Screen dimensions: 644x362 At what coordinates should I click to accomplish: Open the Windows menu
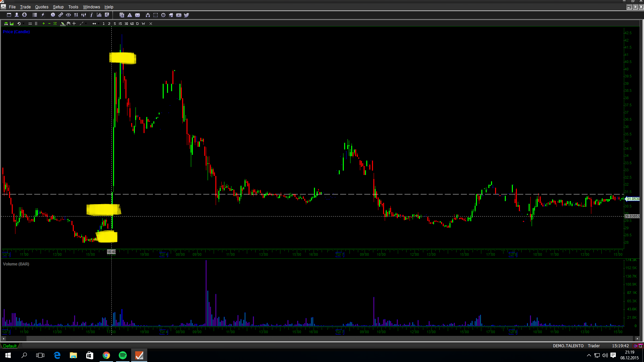click(x=91, y=7)
